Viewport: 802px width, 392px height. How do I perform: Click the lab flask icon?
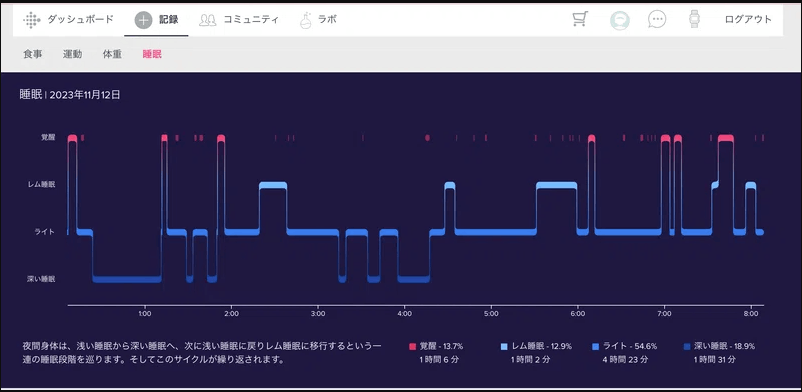306,20
